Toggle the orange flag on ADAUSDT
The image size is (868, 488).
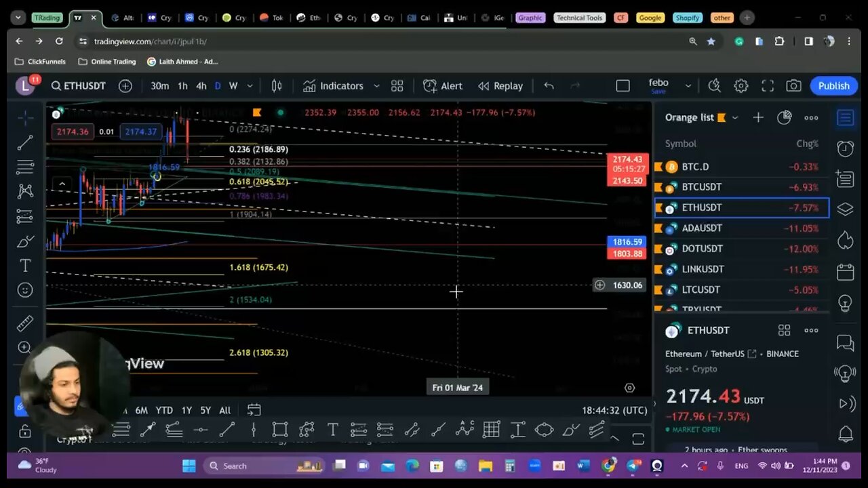(658, 228)
